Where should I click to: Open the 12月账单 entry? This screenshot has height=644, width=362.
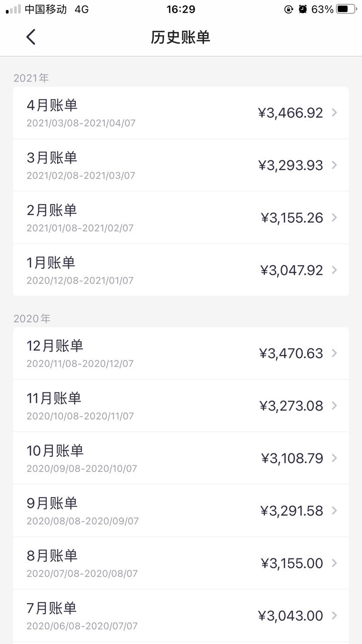(x=181, y=353)
